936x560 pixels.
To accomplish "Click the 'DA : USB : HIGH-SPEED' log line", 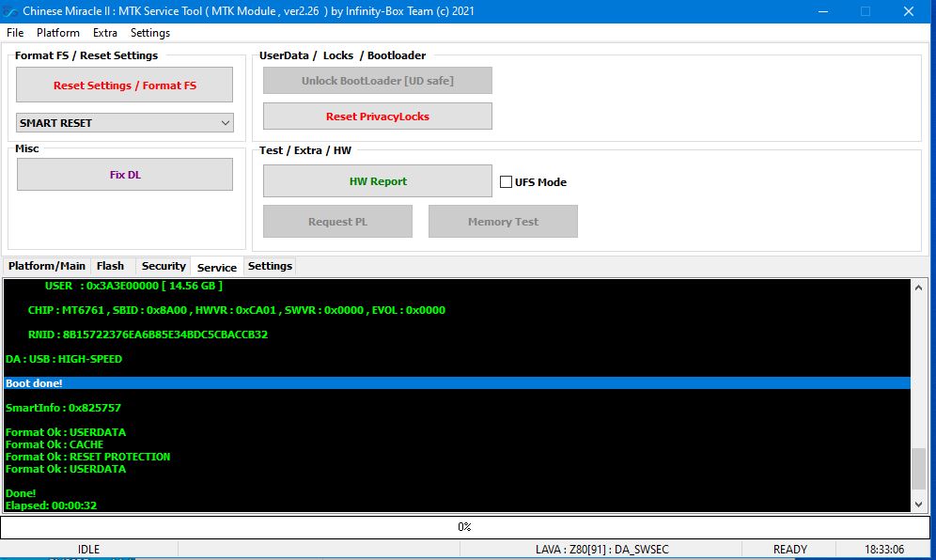I will pos(64,359).
